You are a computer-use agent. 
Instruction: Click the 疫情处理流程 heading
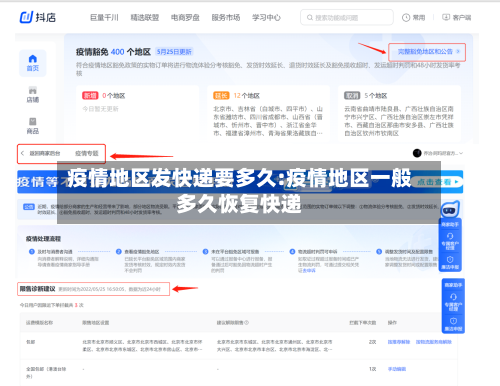pyautogui.click(x=43, y=239)
